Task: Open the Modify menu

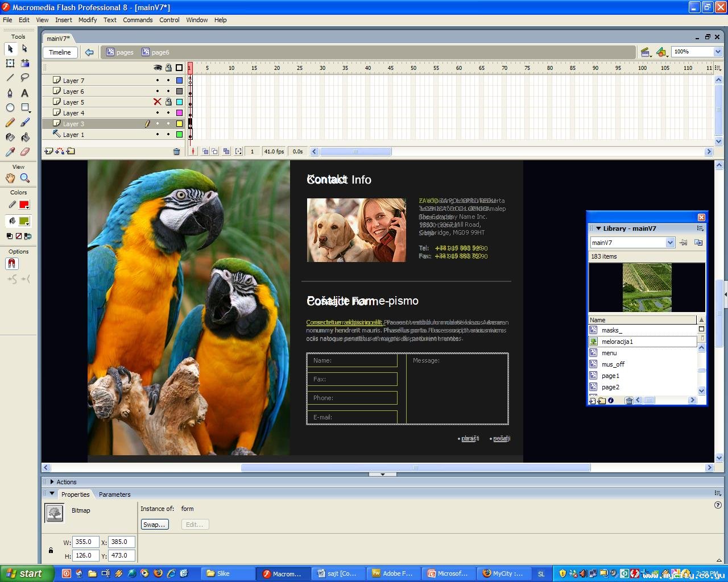Action: click(x=88, y=20)
